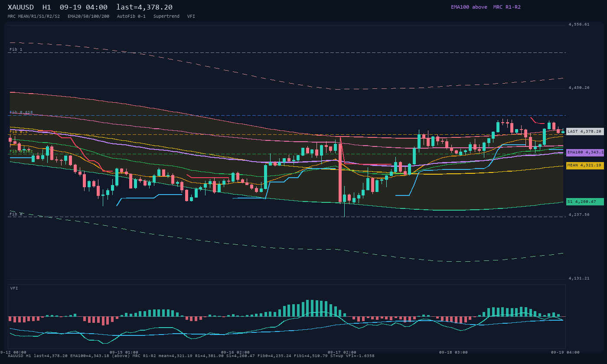Viewport: 607px width, 364px height.
Task: Click the 4,237.56 price axis value
Action: pos(579,214)
